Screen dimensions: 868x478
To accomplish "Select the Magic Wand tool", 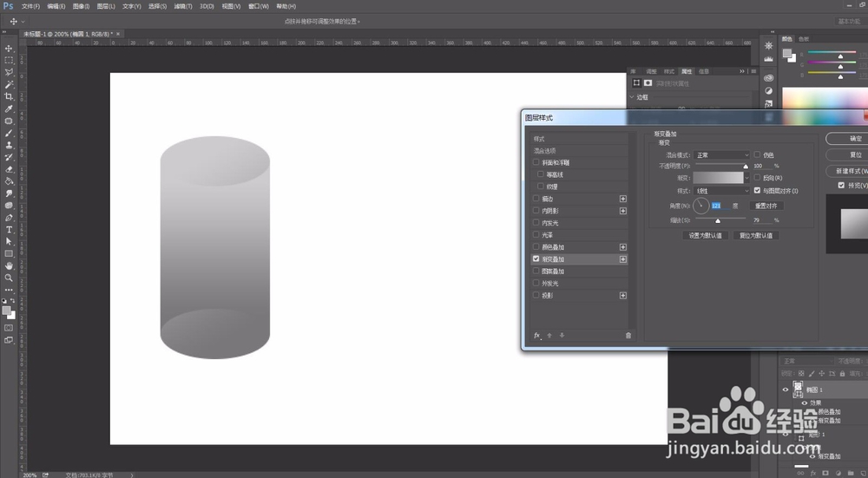I will pyautogui.click(x=9, y=85).
